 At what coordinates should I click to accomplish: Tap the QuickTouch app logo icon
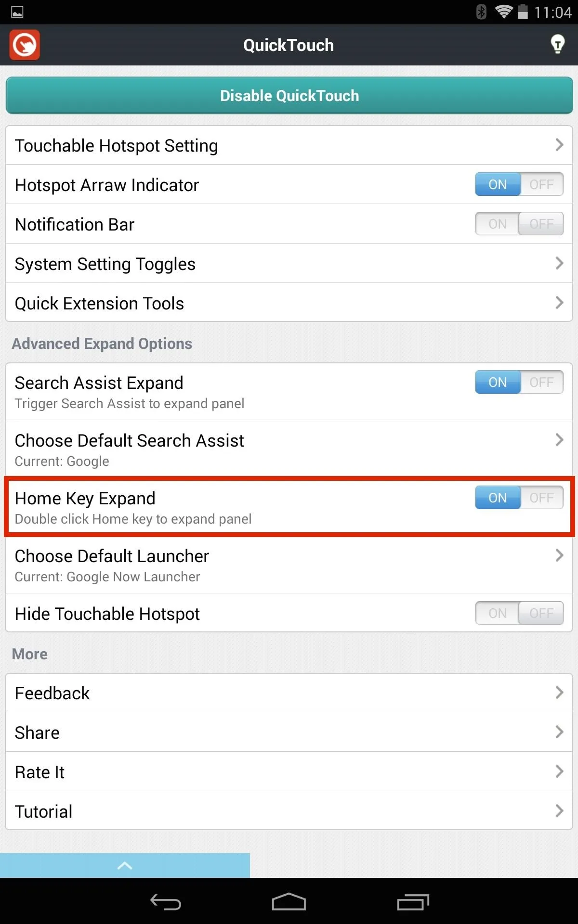tap(25, 45)
